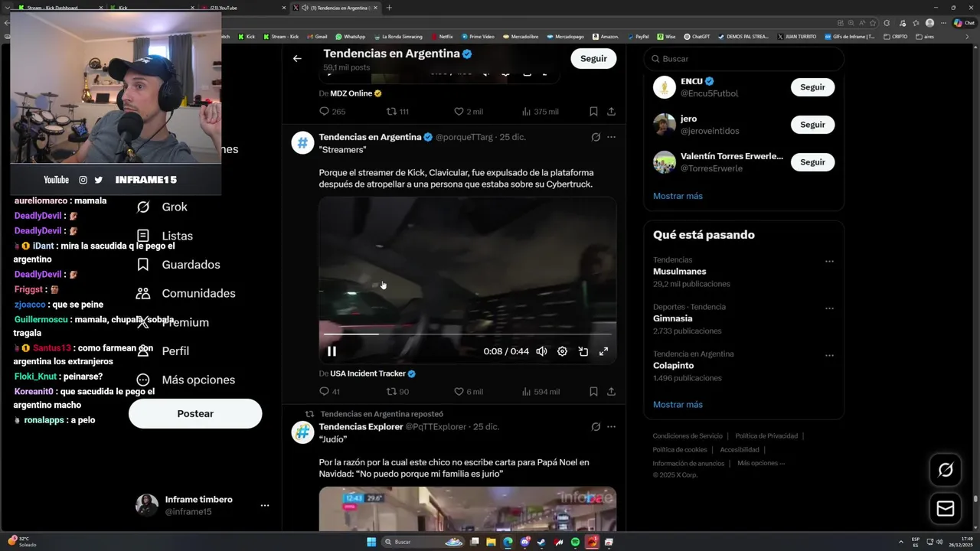980x551 pixels.
Task: Open Política de Privacidad footer link
Action: 766,436
